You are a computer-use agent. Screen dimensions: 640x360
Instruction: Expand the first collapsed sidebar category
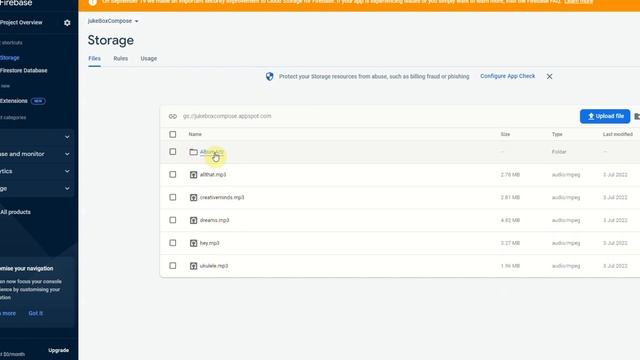pos(67,137)
